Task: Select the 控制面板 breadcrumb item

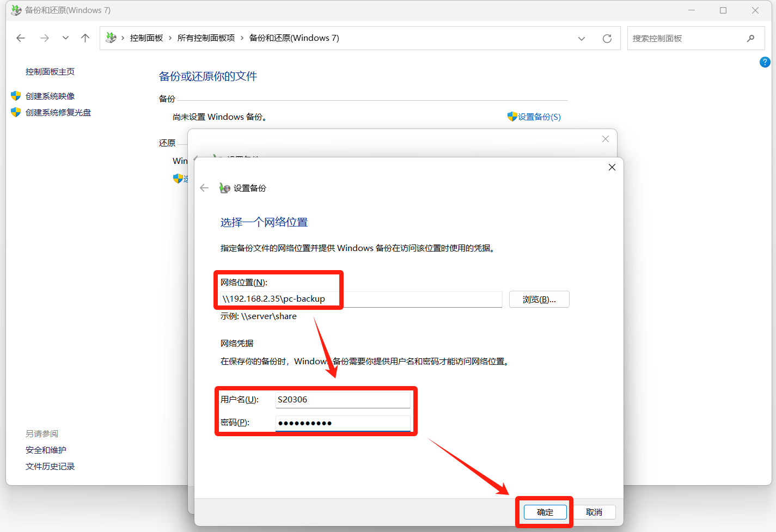Action: pos(146,38)
